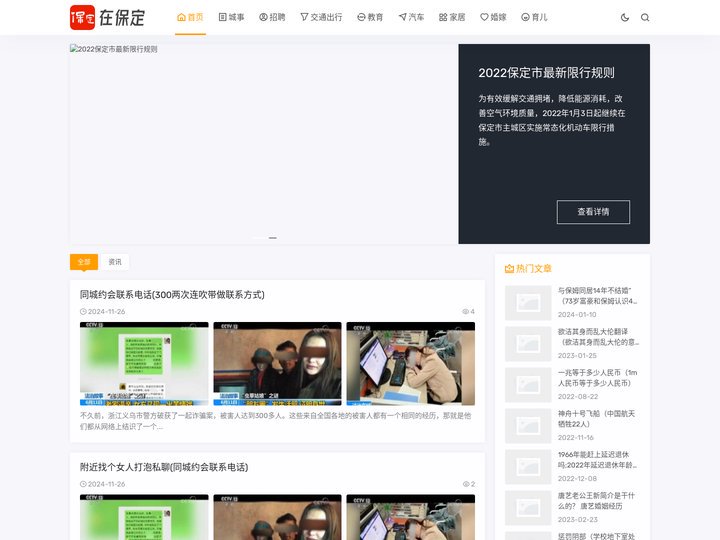Click the view count eye icon showing 4
Screen dimensions: 720x540
pyautogui.click(x=465, y=311)
